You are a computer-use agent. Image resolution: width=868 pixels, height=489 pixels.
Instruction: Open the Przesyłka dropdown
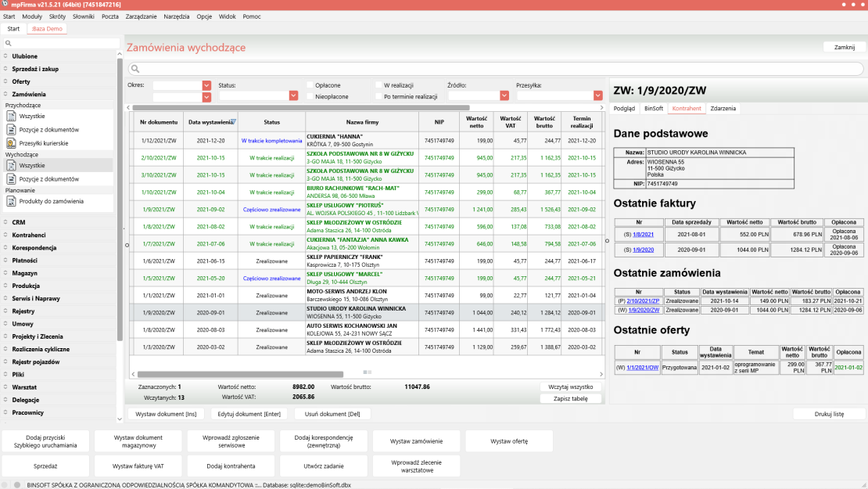(x=598, y=95)
